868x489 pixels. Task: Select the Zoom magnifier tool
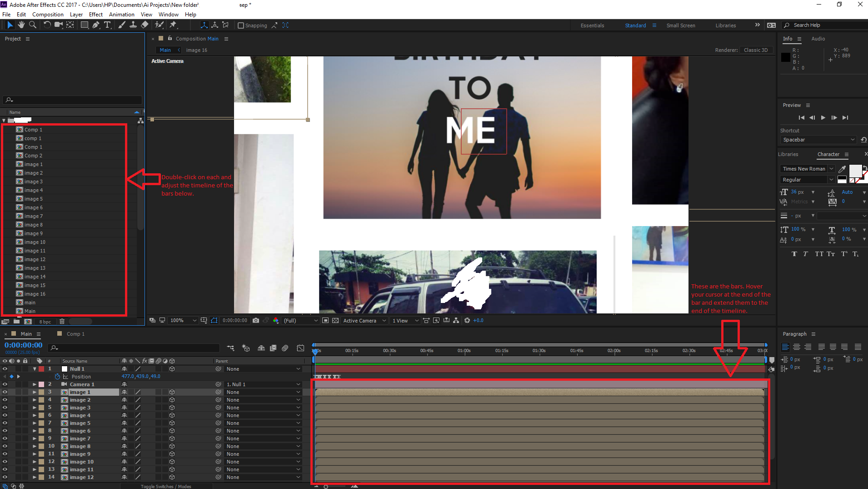(33, 25)
